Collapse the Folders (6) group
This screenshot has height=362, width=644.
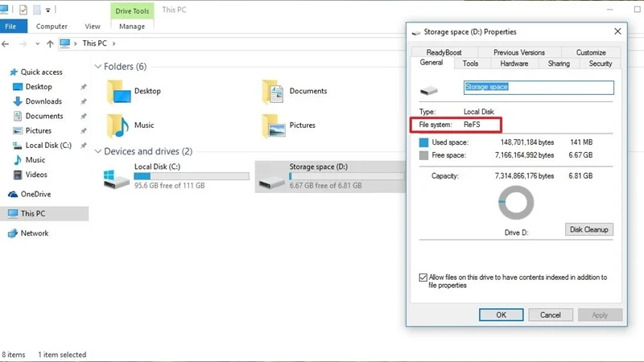coord(97,67)
